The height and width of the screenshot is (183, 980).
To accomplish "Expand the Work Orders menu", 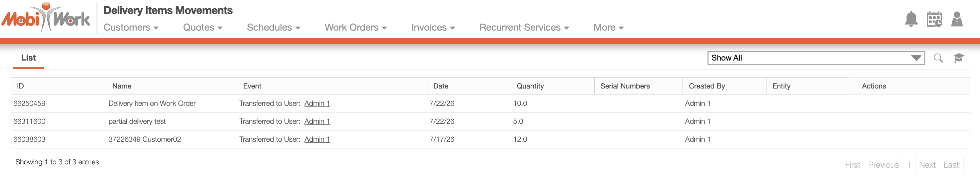I will click(356, 28).
